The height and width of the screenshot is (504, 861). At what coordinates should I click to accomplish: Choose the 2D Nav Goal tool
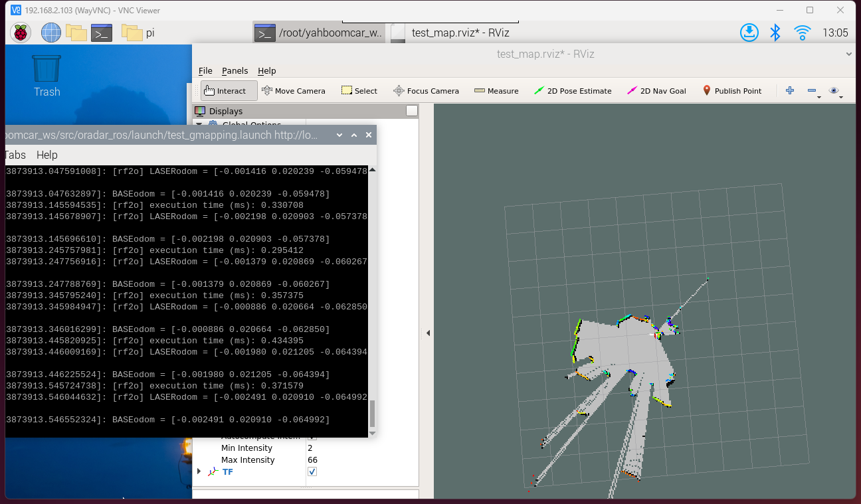pyautogui.click(x=656, y=91)
